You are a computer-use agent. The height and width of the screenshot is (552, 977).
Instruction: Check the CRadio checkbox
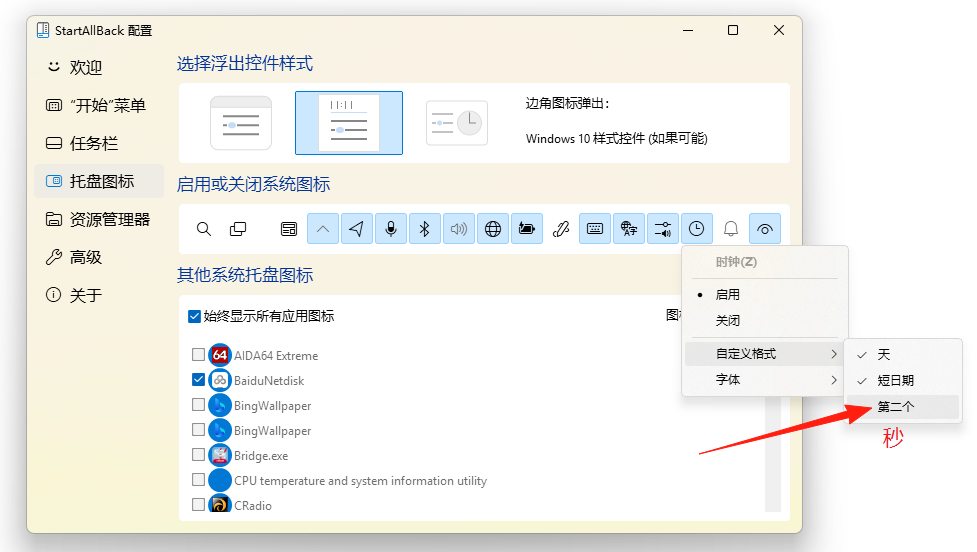(x=198, y=504)
